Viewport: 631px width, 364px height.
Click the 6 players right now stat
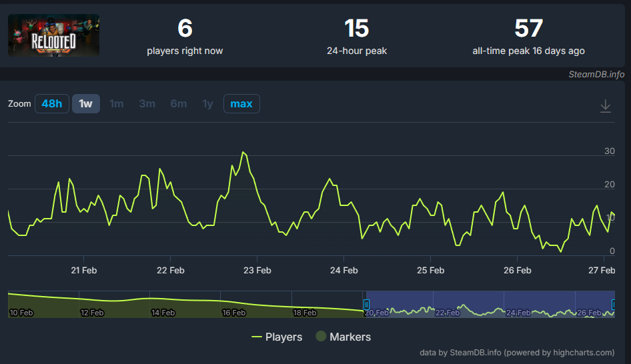pyautogui.click(x=185, y=36)
